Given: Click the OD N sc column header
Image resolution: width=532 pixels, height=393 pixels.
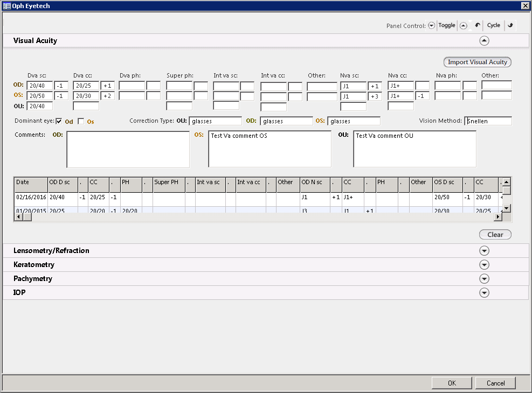Looking at the screenshot, I should pyautogui.click(x=315, y=185).
